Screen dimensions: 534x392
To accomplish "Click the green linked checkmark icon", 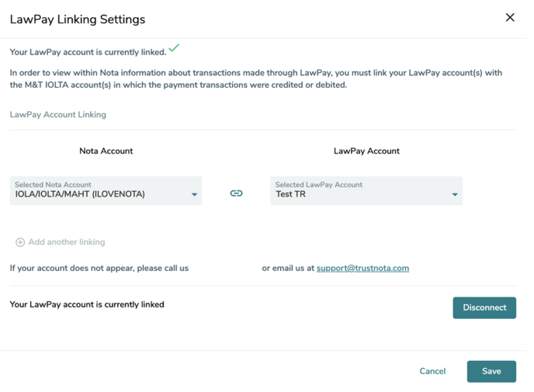I will (x=174, y=48).
